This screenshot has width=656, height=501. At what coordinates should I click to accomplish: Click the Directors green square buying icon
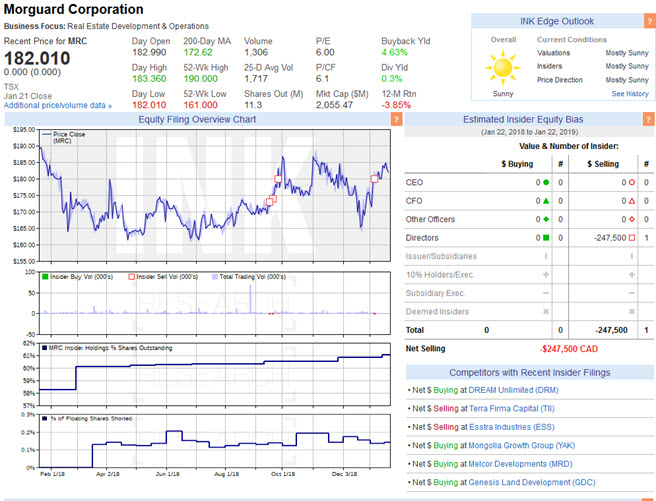click(x=546, y=238)
